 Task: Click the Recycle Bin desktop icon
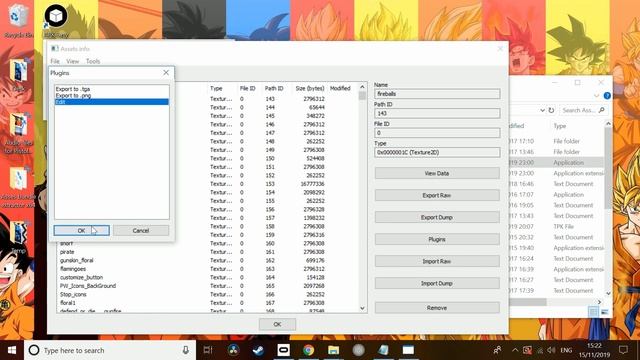18,21
